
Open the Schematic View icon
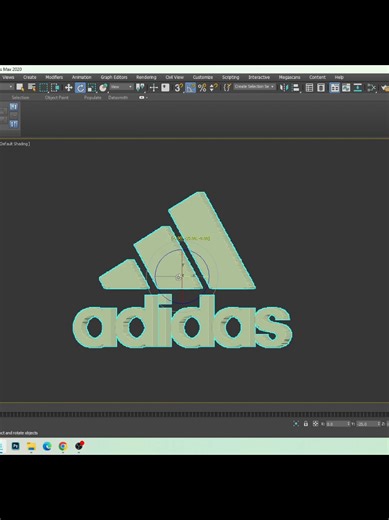(358, 88)
